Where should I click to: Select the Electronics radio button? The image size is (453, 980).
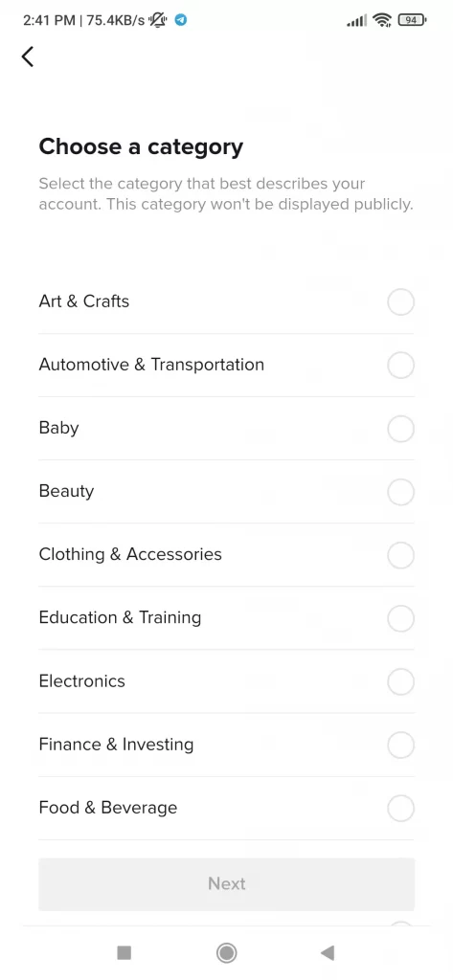(400, 681)
